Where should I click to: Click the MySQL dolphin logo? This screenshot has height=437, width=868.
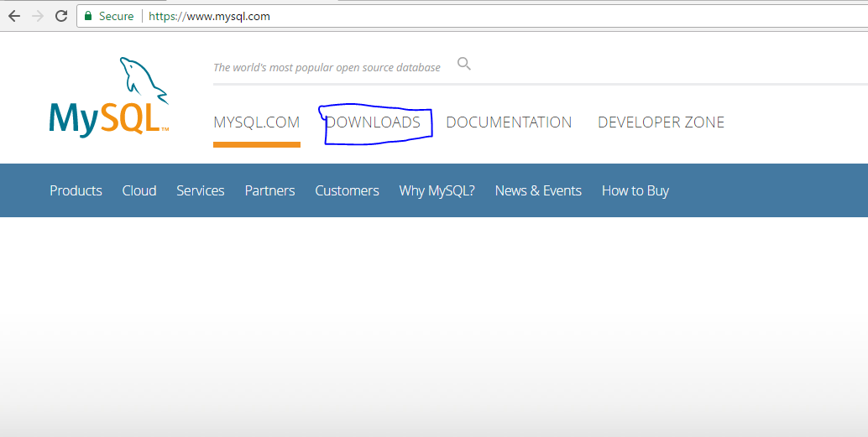pyautogui.click(x=109, y=96)
